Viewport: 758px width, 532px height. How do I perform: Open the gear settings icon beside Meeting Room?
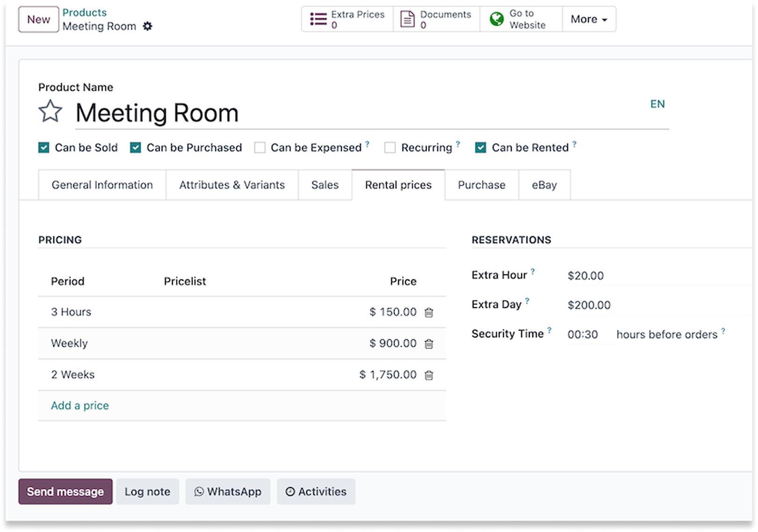[x=148, y=26]
